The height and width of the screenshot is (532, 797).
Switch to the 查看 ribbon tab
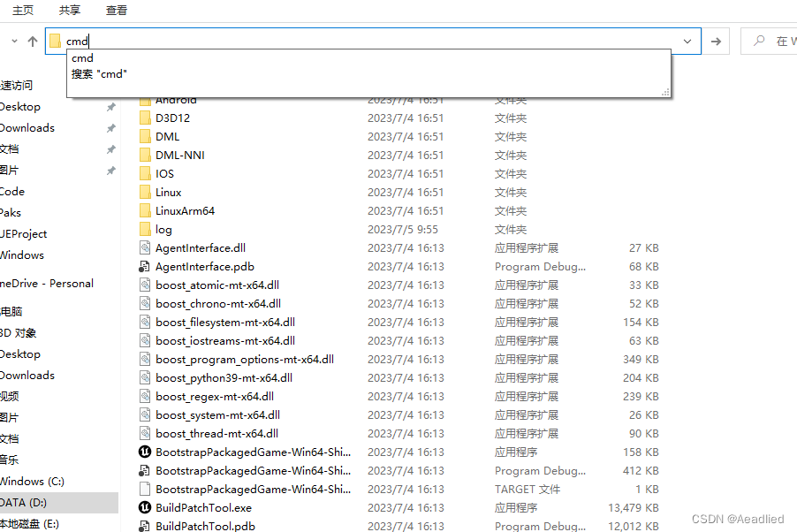pos(116,11)
